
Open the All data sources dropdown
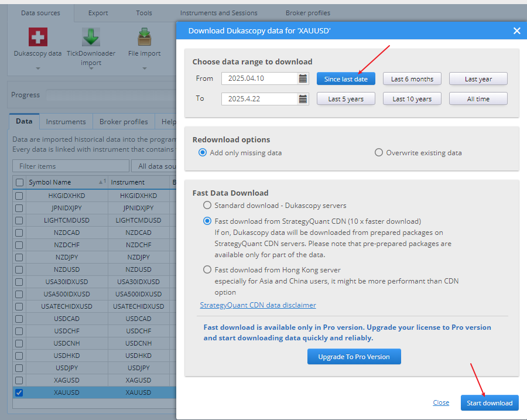click(x=153, y=166)
